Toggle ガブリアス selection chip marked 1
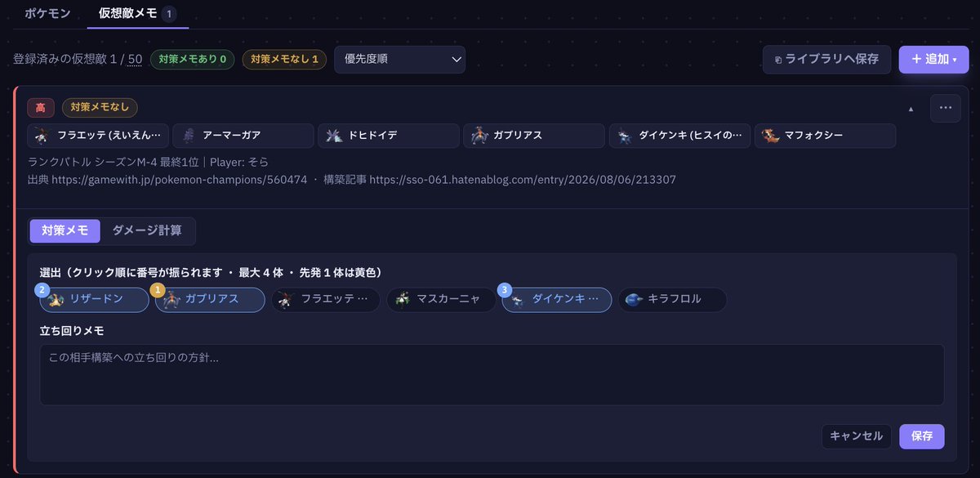 (x=210, y=300)
